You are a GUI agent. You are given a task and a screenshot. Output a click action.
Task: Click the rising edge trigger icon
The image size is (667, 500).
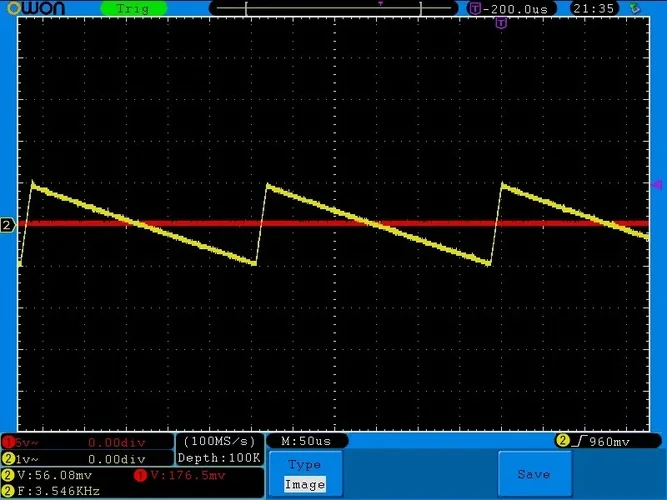[579, 441]
